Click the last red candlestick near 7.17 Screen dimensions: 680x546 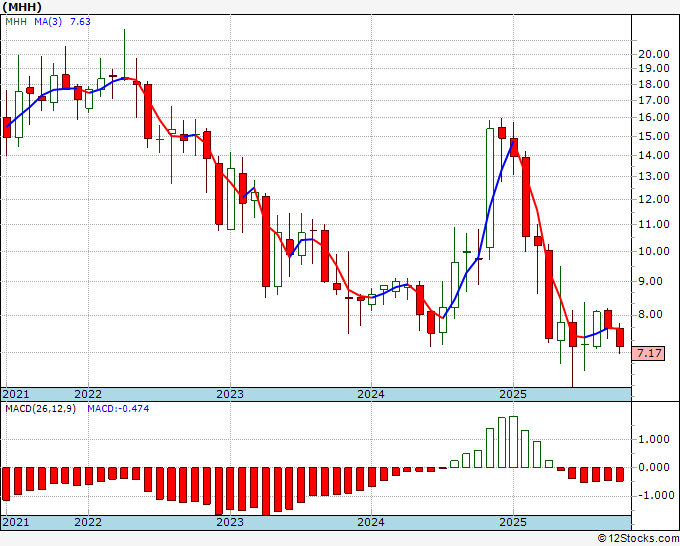coord(620,337)
